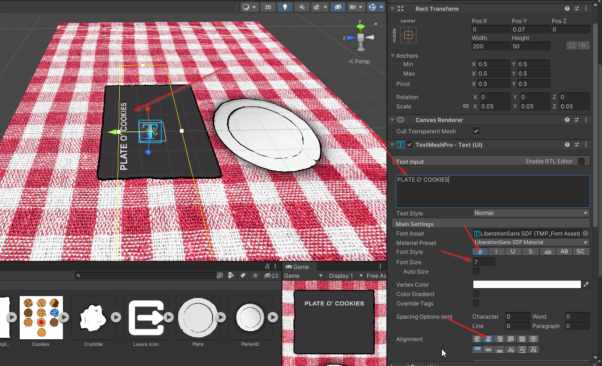Toggle Underline font style button
The image size is (602, 366).
click(513, 252)
